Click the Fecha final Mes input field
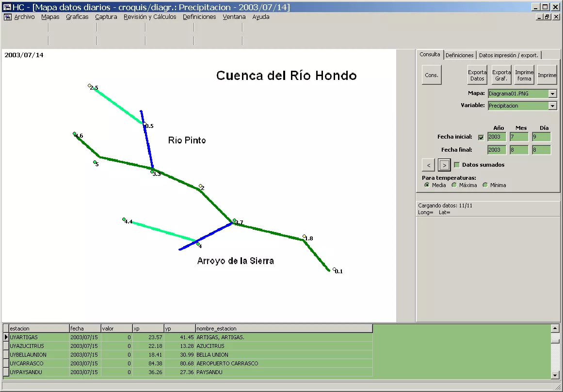The height and width of the screenshot is (392, 563). 518,150
